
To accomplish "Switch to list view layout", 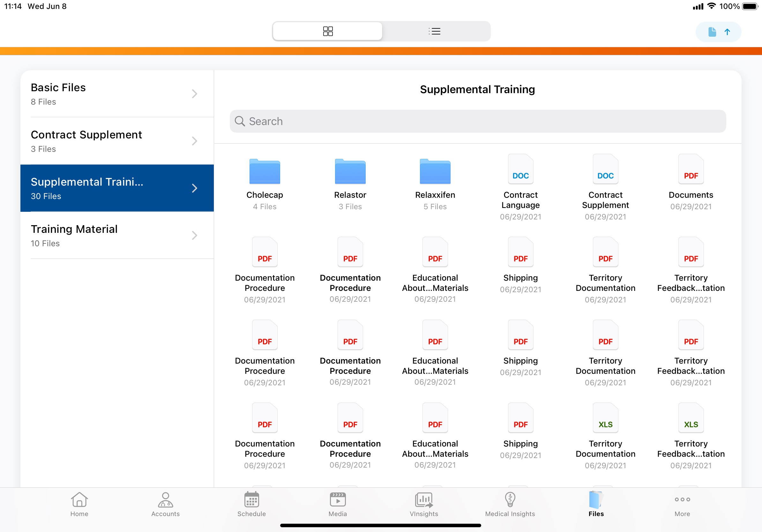I will (x=434, y=31).
